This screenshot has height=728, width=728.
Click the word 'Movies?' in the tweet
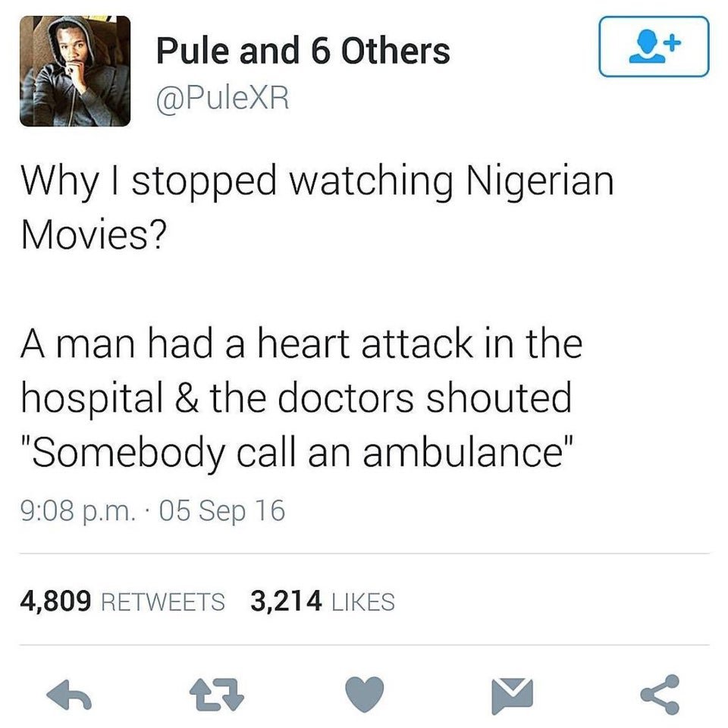[93, 234]
